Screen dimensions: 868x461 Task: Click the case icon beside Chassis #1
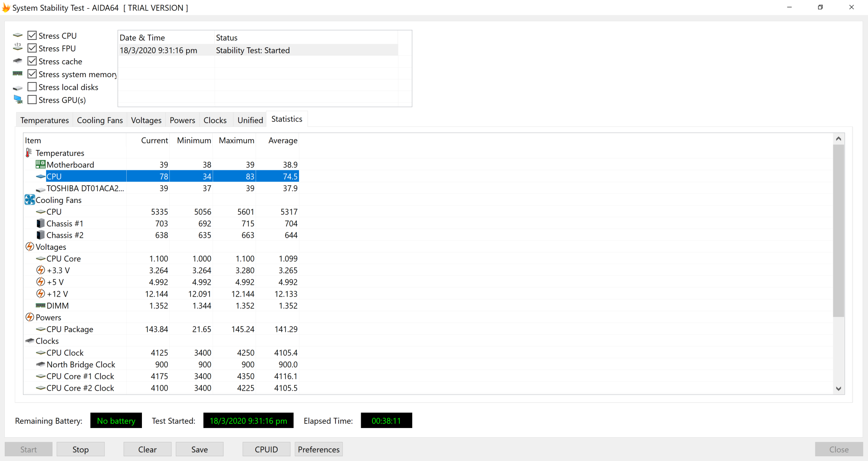[x=40, y=223]
